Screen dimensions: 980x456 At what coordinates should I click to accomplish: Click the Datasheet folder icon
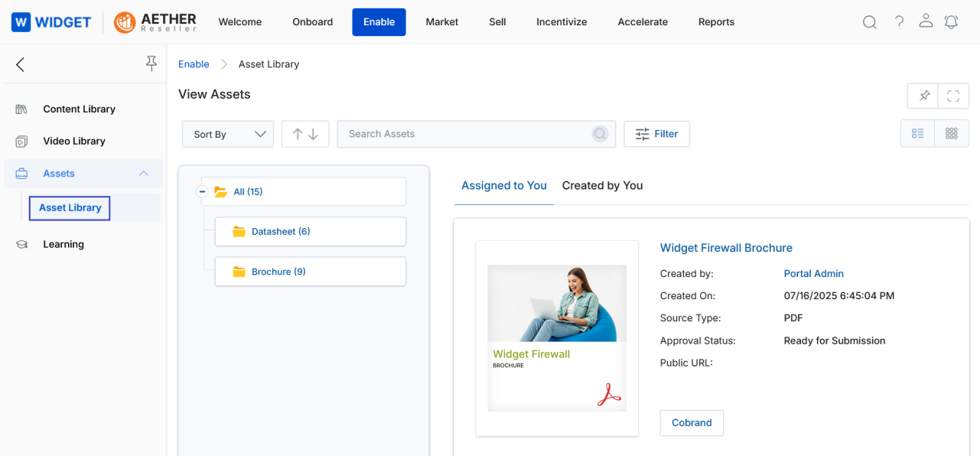tap(239, 231)
